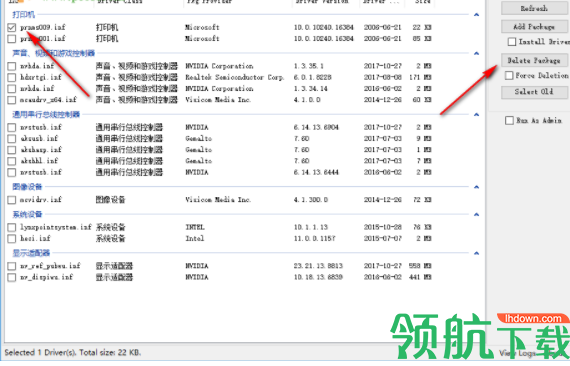Click version 11.0.0.1157 in heci.inf row
This screenshot has width=570, height=366.
[314, 238]
